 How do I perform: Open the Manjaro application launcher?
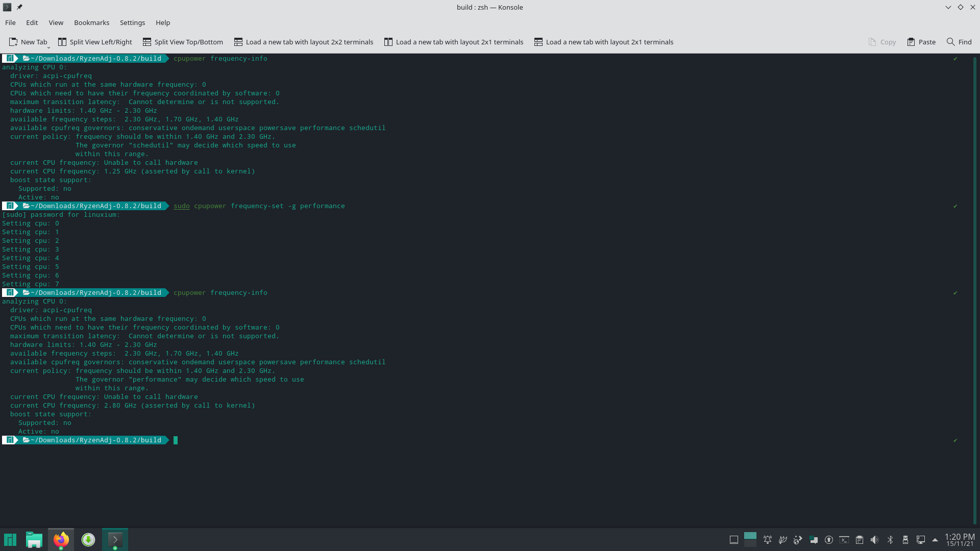point(10,539)
